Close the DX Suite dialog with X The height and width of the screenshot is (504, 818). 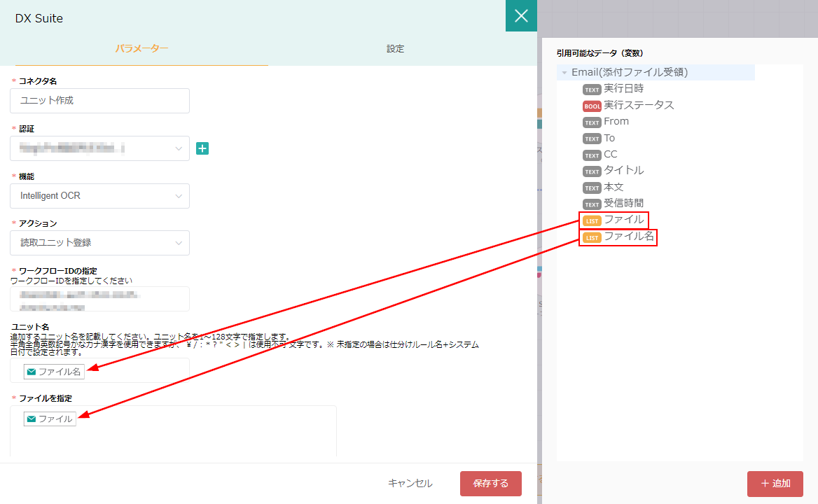[521, 16]
